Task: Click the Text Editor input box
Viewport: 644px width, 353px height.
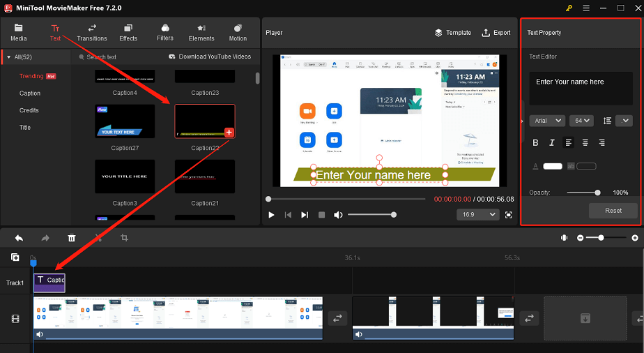Action: click(581, 89)
